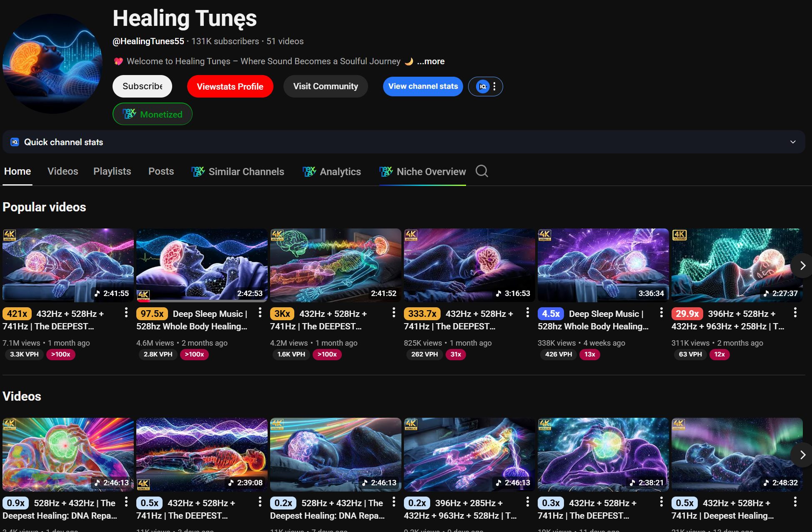Open the three-dot menu on the 7.1M views video
The image size is (812, 532).
(x=126, y=313)
